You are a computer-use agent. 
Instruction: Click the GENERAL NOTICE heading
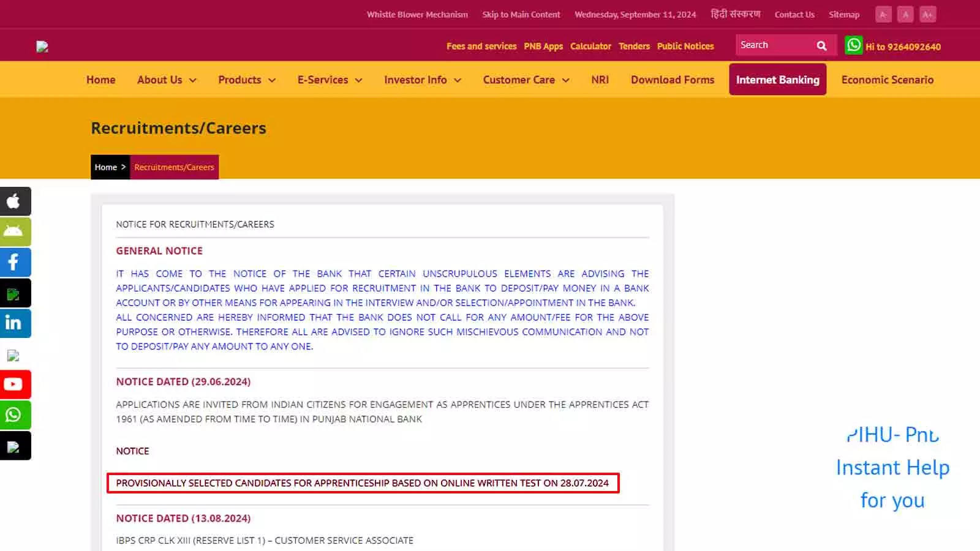pos(159,251)
